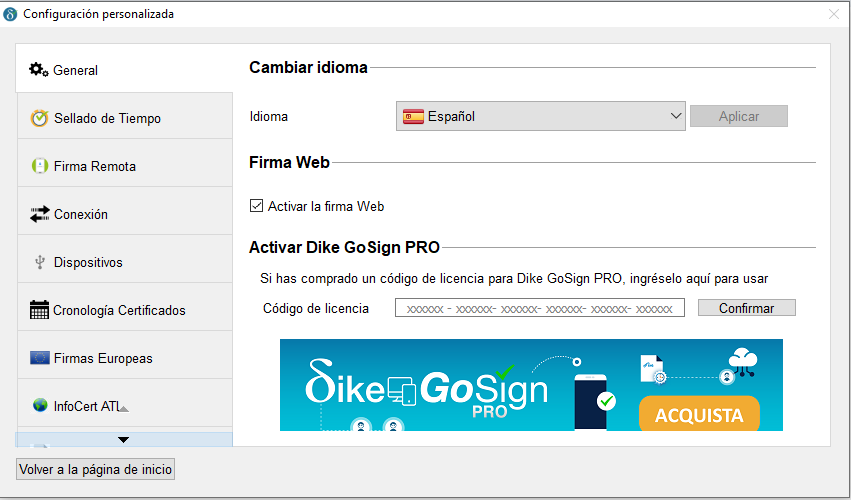This screenshot has width=851, height=500.
Task: Click the Dike app icon in title bar
Action: click(10, 14)
